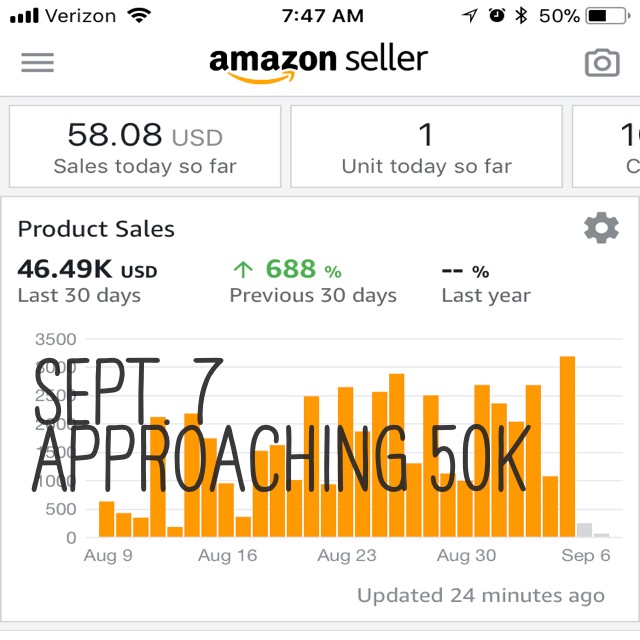
Task: Select the Last year comparison value
Action: (486, 281)
